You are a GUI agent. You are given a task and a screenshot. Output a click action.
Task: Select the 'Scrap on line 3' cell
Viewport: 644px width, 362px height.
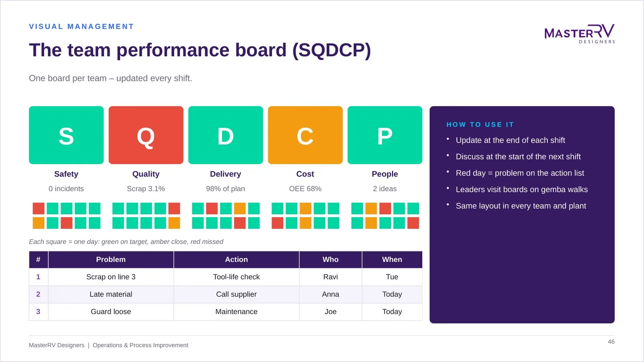click(x=111, y=277)
